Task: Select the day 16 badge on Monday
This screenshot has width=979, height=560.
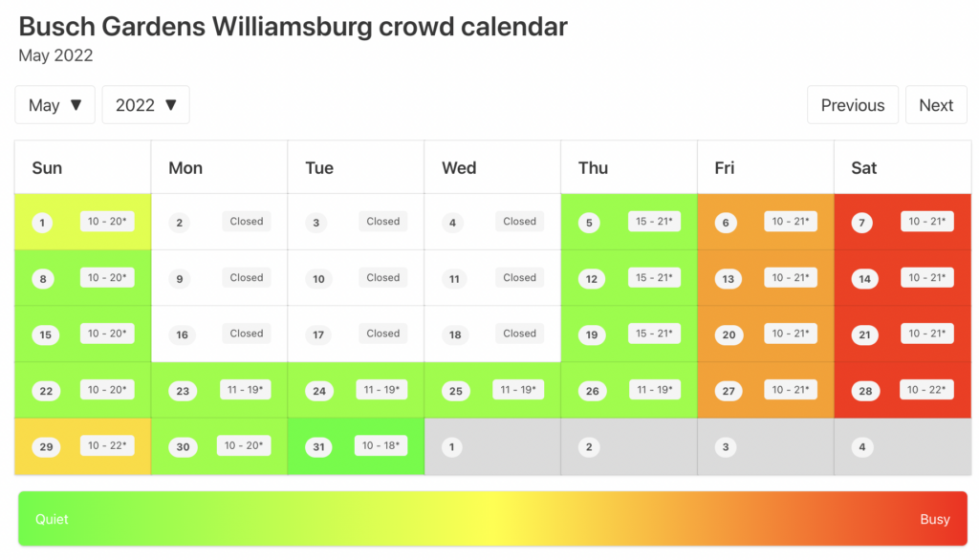Action: 182,334
